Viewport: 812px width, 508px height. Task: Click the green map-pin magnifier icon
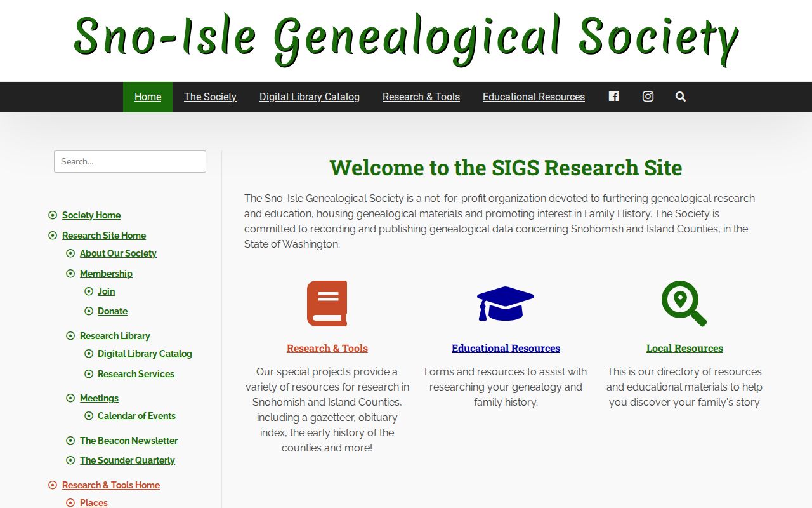tap(684, 304)
